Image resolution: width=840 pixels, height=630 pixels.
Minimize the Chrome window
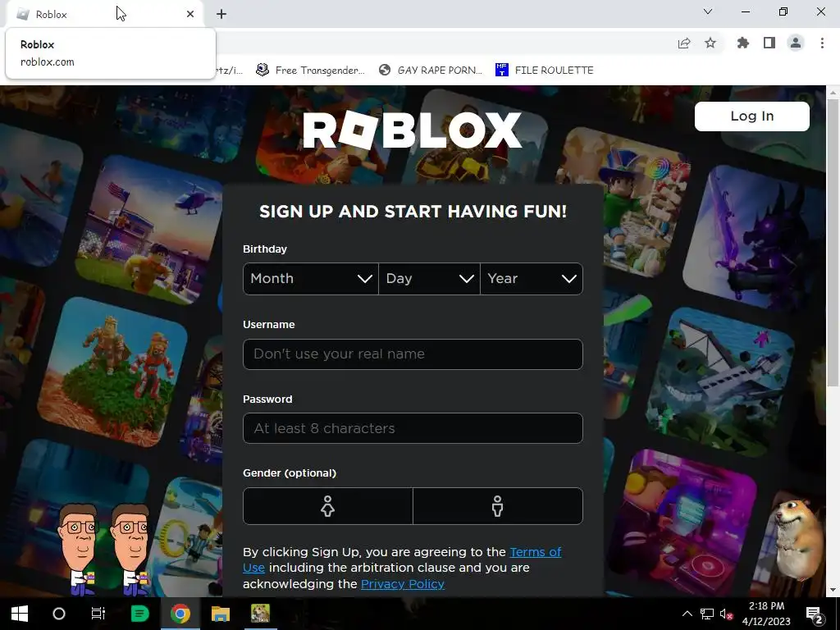tap(745, 11)
